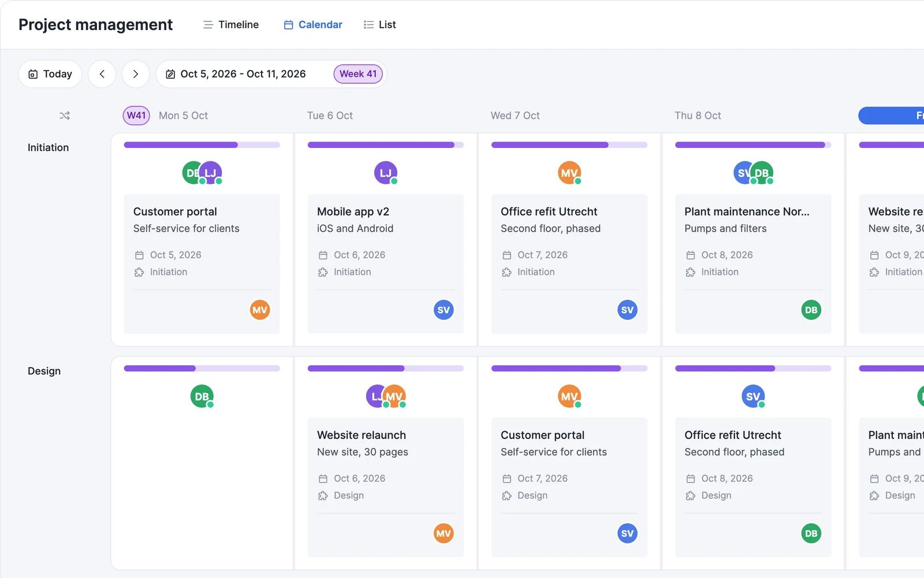Image resolution: width=924 pixels, height=578 pixels.
Task: Click the MV avatar above Initiation Office refit Utrecht
Action: tap(569, 173)
